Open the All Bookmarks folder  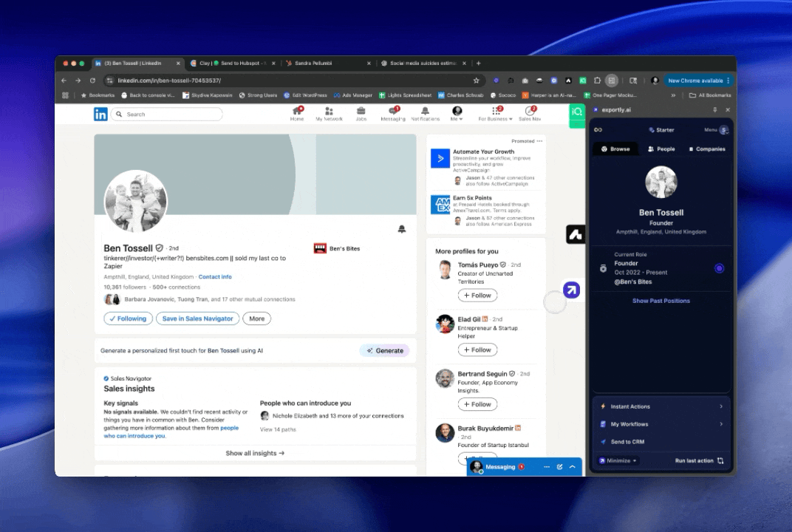710,95
